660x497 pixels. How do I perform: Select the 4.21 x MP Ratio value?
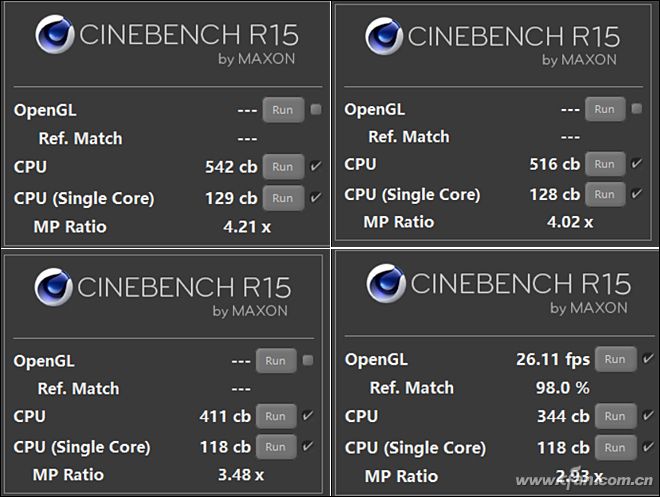[x=247, y=227]
